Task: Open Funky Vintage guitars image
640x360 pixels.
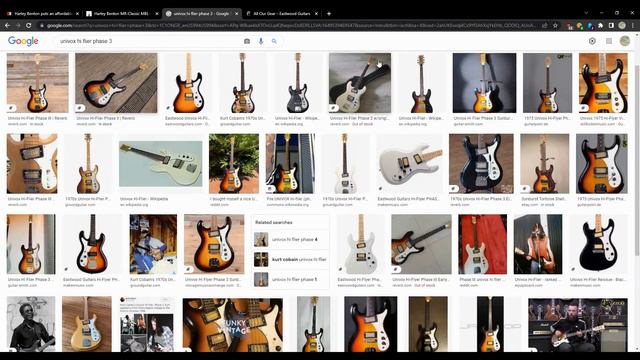Action: click(233, 324)
